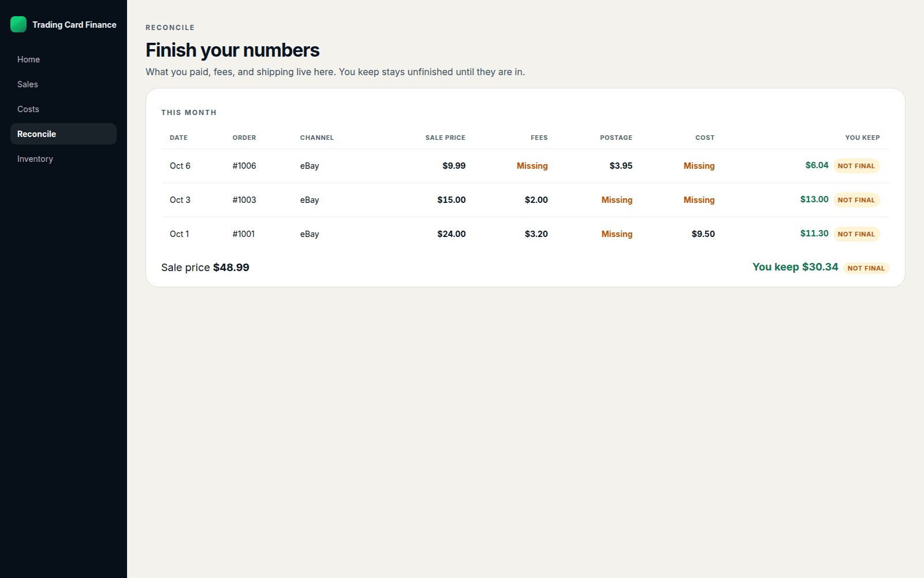The image size is (924, 578).
Task: Click NOT FINAL badge on Oct 3 row
Action: (x=856, y=200)
